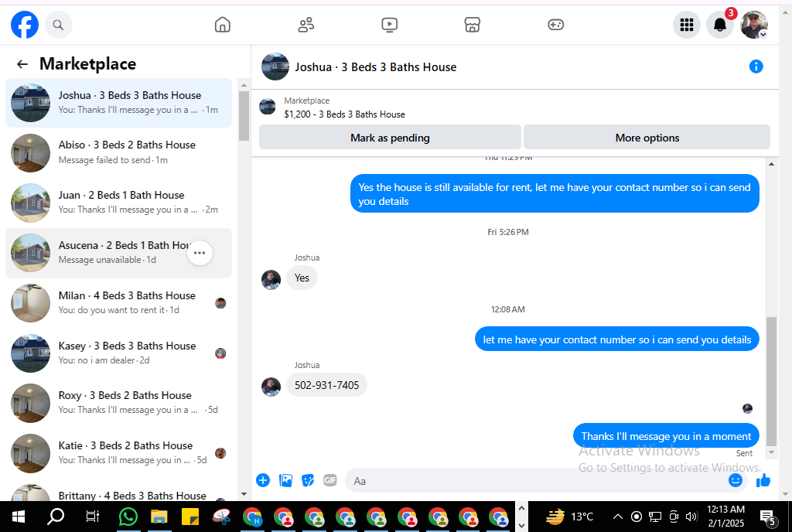Click Mark as pending button

(x=390, y=138)
